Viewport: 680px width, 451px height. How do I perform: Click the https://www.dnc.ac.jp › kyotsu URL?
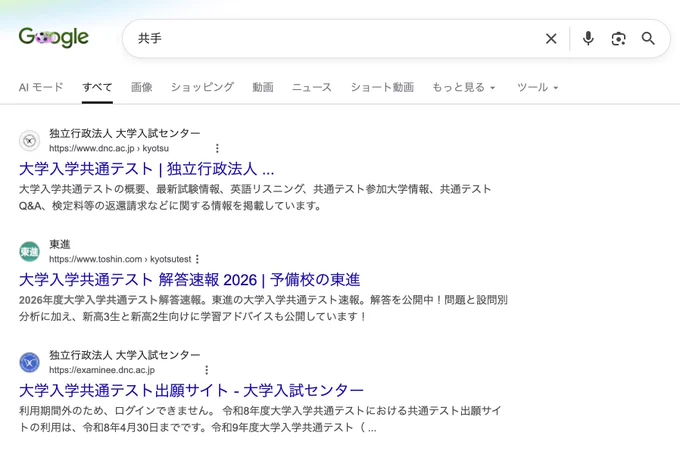click(x=109, y=148)
